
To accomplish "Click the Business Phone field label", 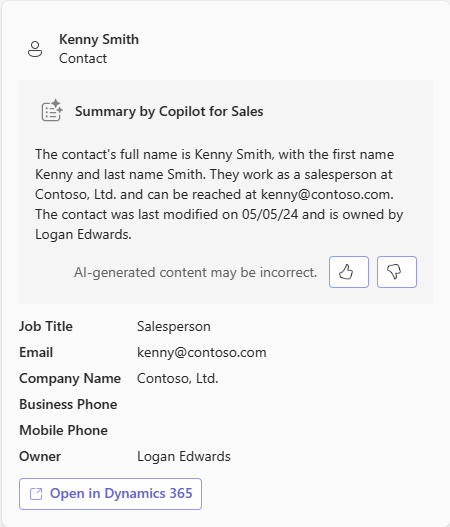I will tap(68, 404).
